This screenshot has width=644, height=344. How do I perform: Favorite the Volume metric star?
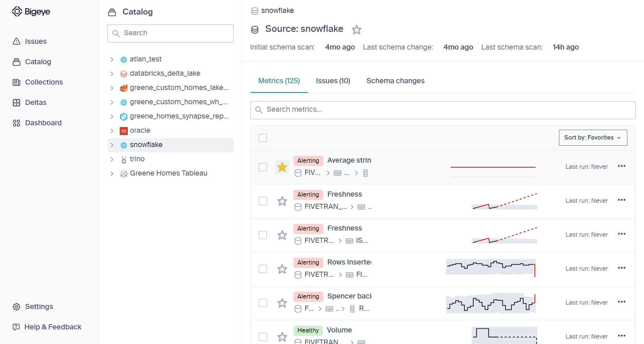point(282,337)
